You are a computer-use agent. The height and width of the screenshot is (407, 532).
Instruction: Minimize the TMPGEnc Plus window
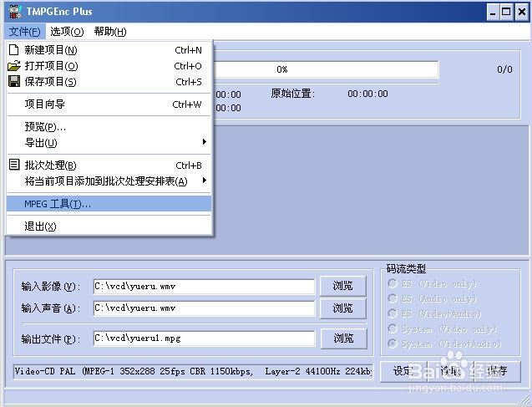pos(493,13)
